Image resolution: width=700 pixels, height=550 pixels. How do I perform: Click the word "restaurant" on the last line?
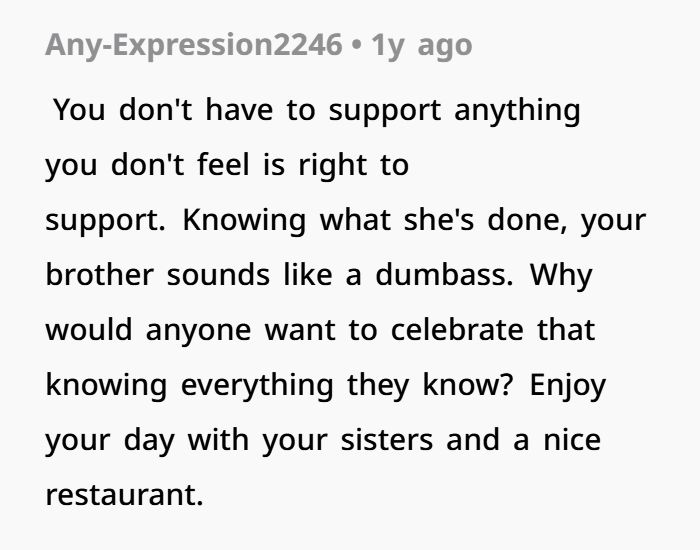[123, 495]
